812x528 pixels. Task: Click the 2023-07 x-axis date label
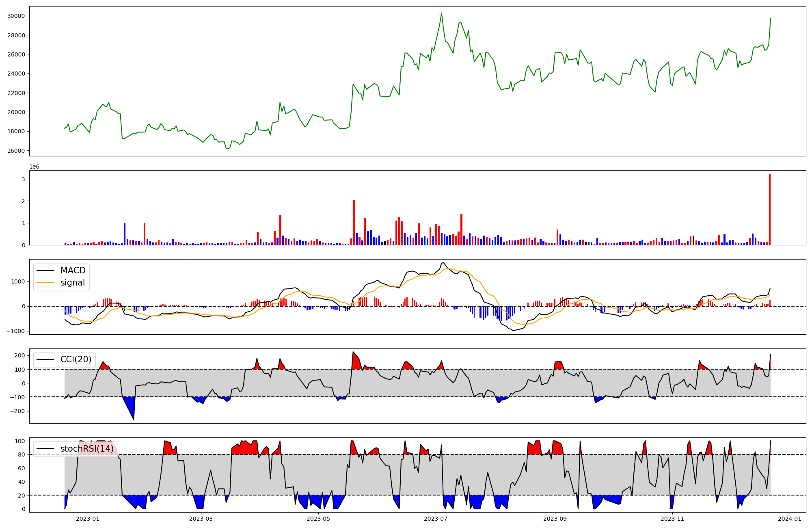click(x=436, y=519)
